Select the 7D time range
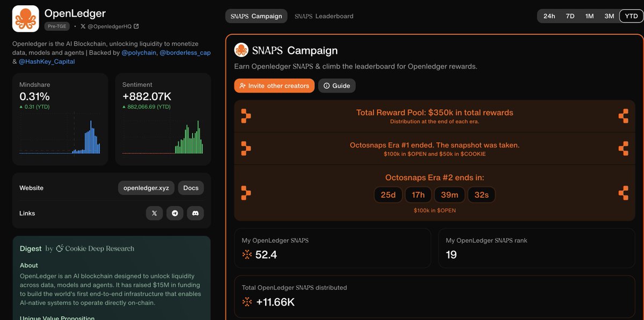The width and height of the screenshot is (644, 320). (x=570, y=16)
